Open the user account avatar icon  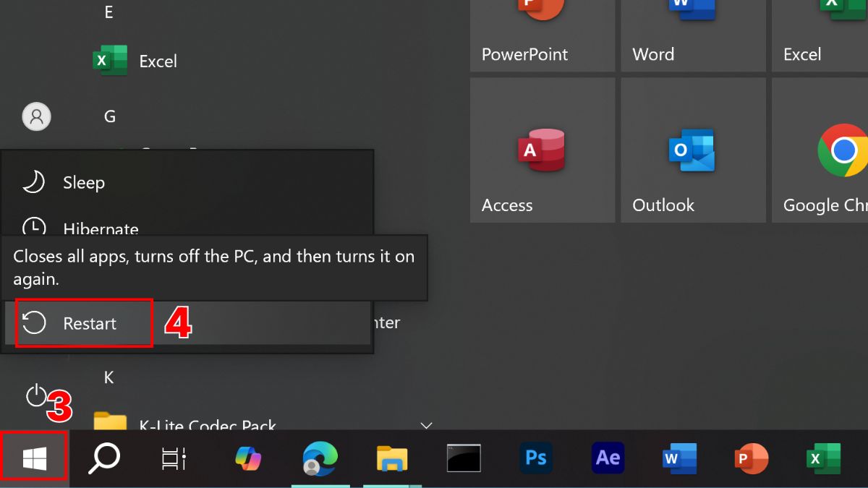click(x=37, y=116)
